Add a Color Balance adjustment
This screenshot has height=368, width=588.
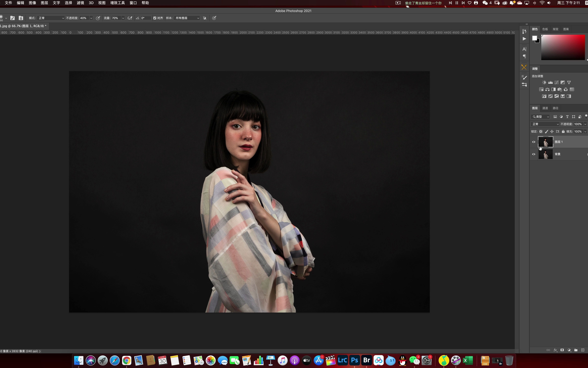pyautogui.click(x=547, y=89)
